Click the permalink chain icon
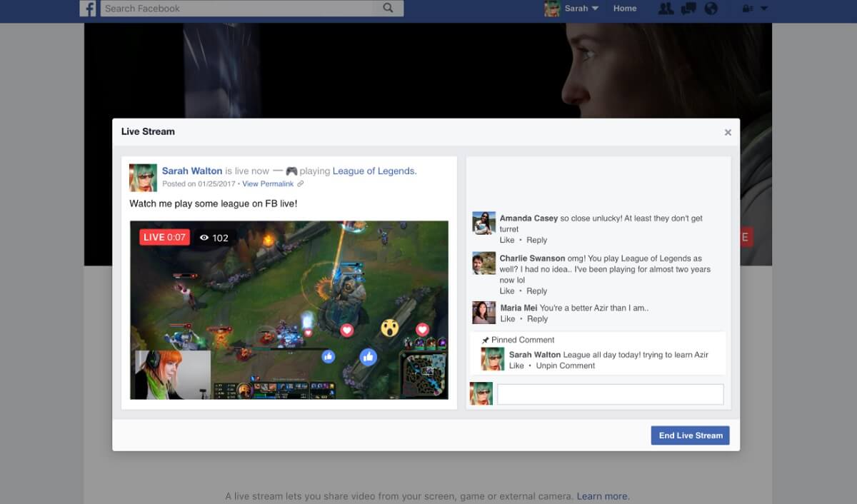Screen dimensions: 857x504 pos(300,183)
